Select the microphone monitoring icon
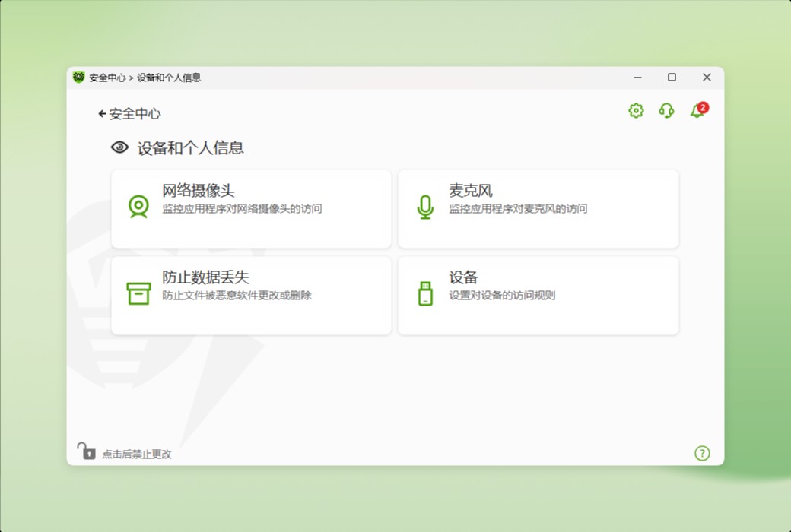791x532 pixels. pyautogui.click(x=425, y=207)
